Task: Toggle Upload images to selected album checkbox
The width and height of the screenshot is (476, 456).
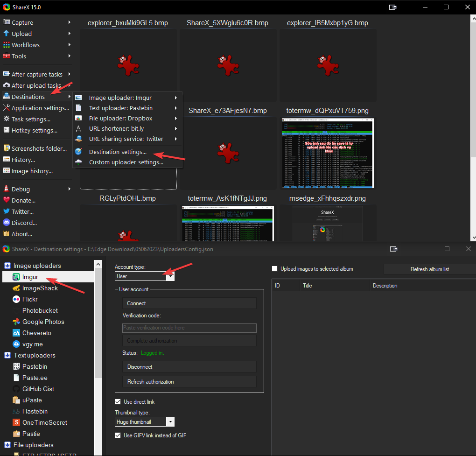Action: pos(275,269)
